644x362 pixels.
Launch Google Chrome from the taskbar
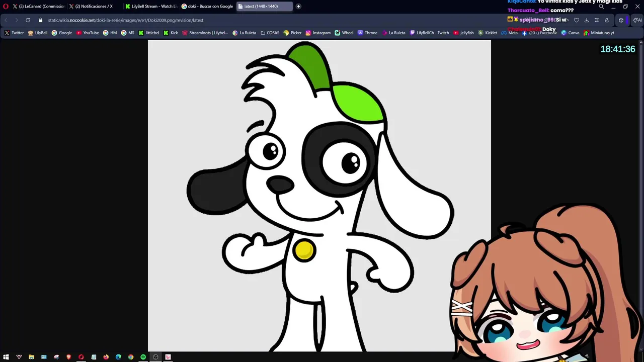(x=131, y=357)
